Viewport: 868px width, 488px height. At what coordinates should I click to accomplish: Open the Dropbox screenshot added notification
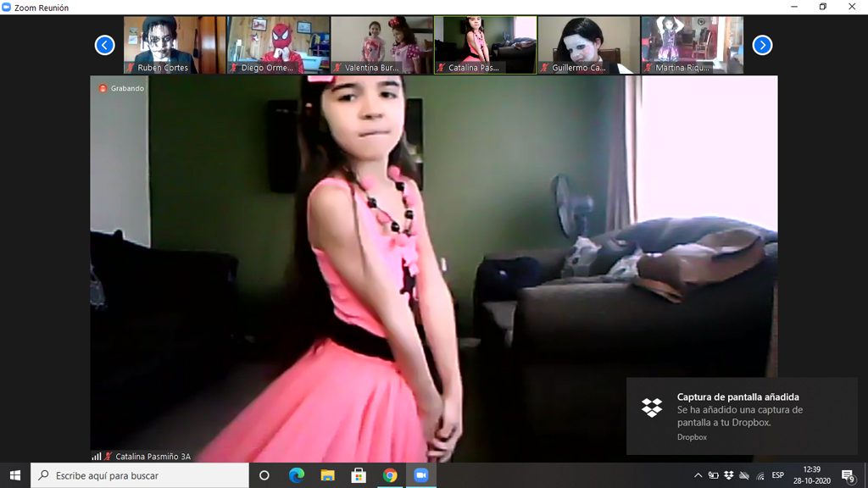click(741, 416)
